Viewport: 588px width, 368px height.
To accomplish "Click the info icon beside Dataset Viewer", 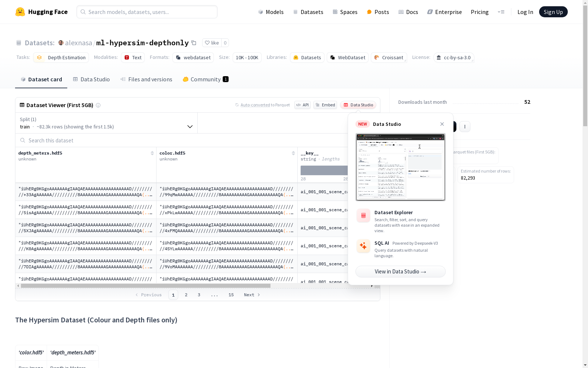I will pos(98,105).
